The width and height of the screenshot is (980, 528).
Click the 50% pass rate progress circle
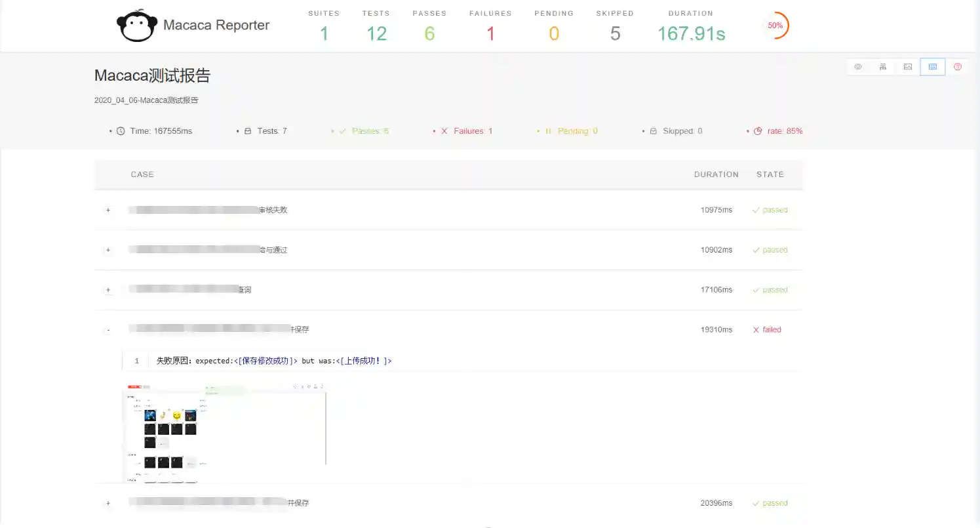pos(775,26)
